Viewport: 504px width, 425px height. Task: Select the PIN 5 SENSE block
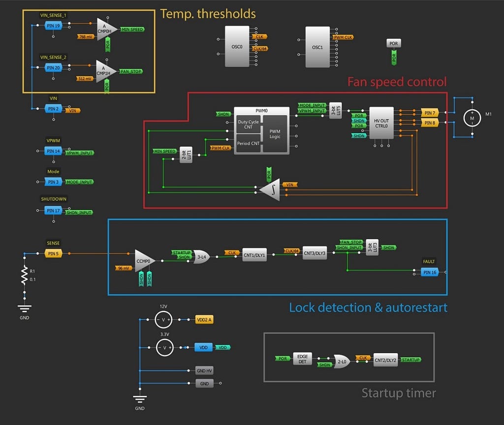[x=53, y=253]
